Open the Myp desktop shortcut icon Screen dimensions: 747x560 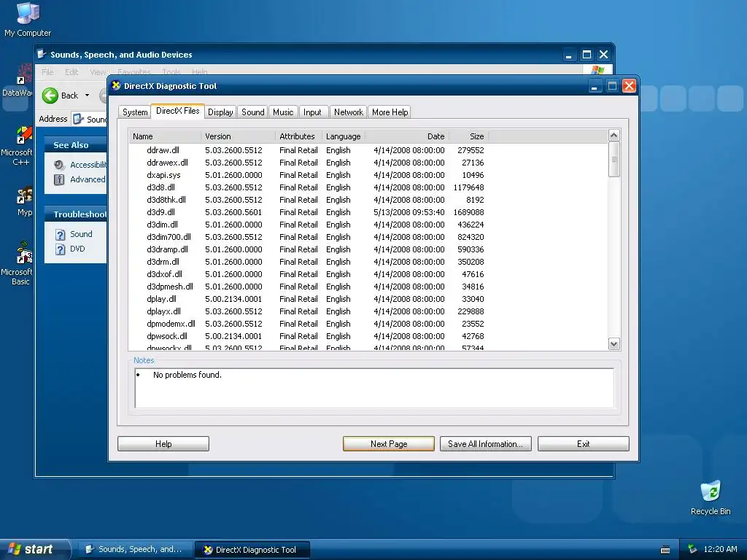click(x=24, y=201)
